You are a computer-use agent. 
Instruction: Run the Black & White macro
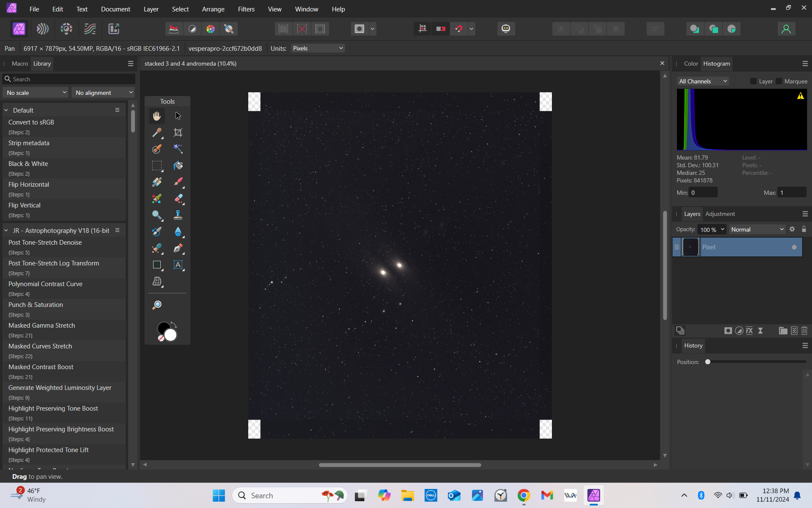[x=64, y=168]
